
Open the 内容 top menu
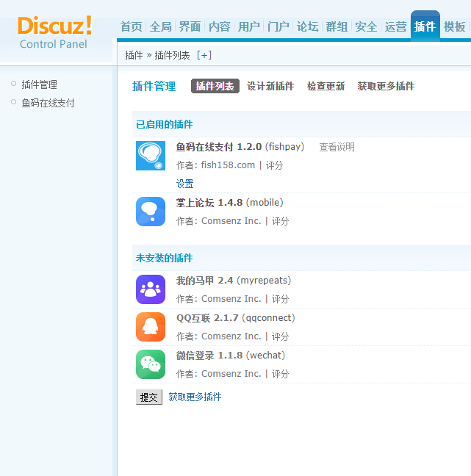(219, 26)
